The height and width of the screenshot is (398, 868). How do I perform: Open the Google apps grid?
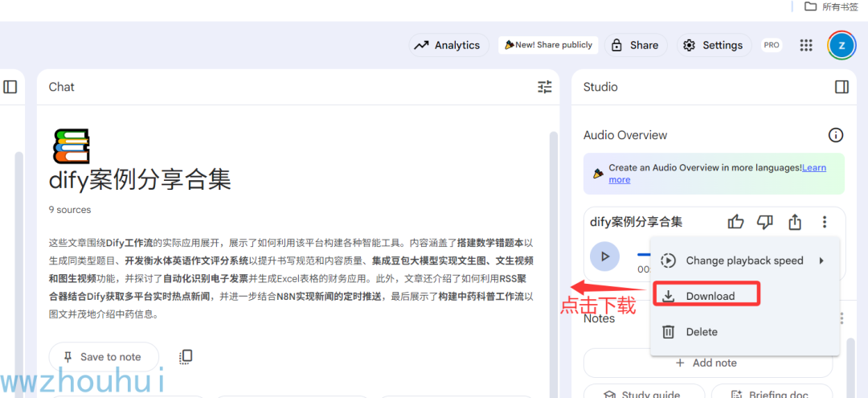coord(806,45)
